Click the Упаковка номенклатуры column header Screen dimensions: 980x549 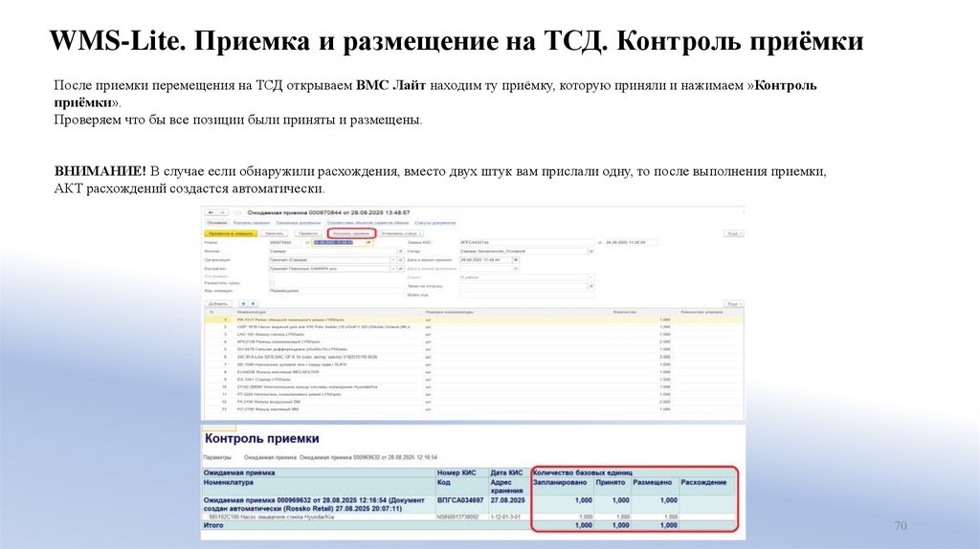[x=449, y=312]
